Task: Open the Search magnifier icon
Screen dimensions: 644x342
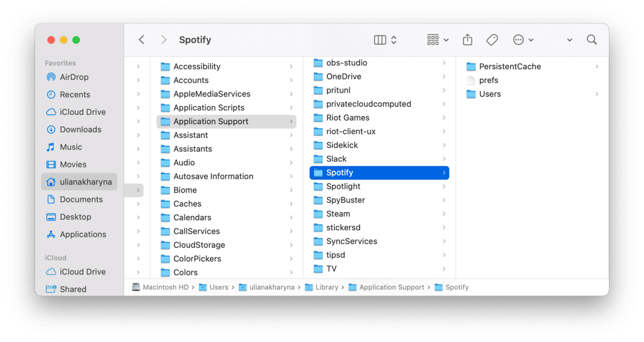Action: (592, 40)
